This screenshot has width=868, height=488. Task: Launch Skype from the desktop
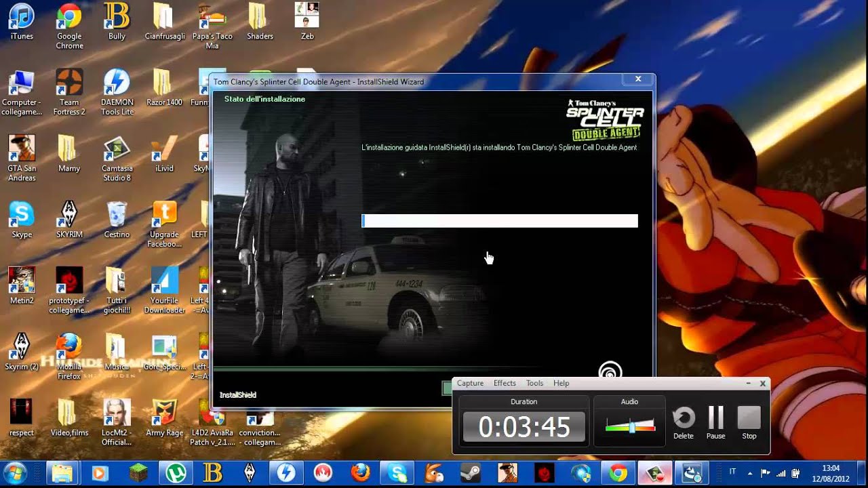pos(22,220)
